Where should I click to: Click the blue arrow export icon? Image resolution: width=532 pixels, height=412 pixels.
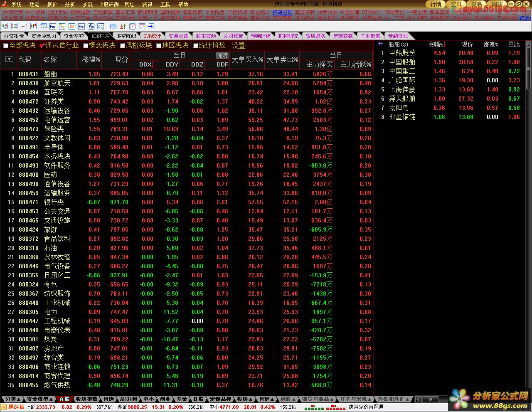coord(151,26)
